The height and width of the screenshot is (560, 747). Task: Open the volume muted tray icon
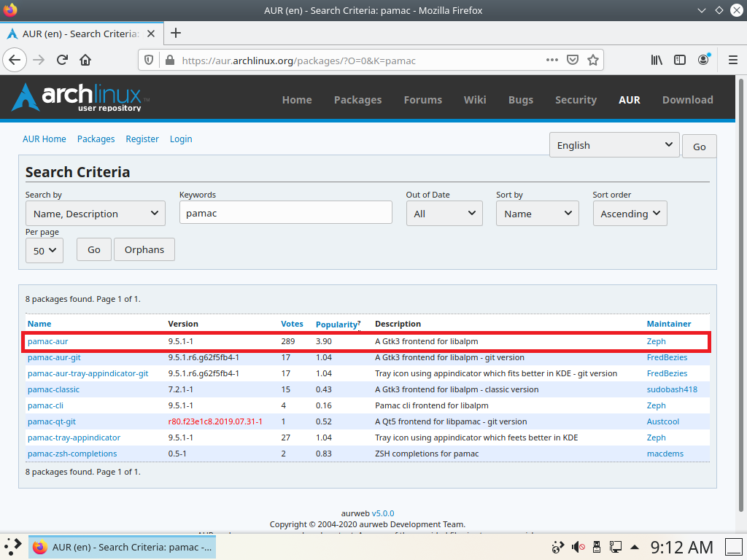(x=578, y=547)
